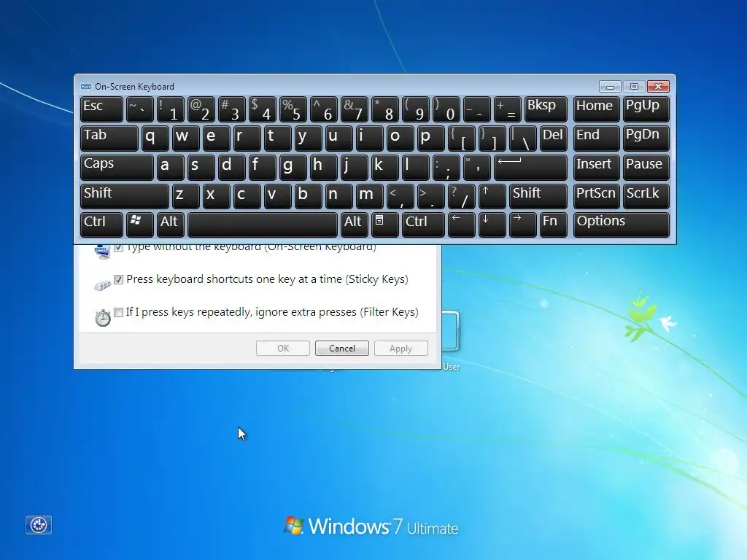
Task: Tap the right Alt key
Action: pyautogui.click(x=355, y=225)
